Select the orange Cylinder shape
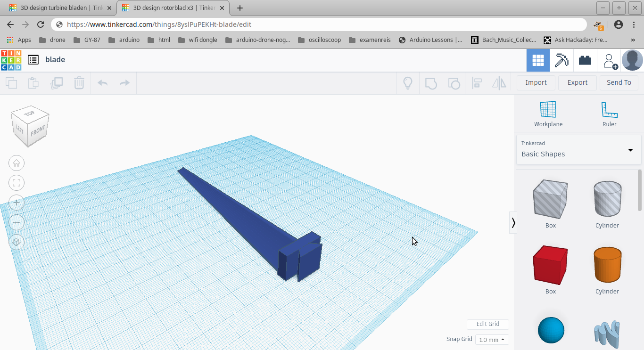Viewport: 644px width, 350px height. click(607, 265)
